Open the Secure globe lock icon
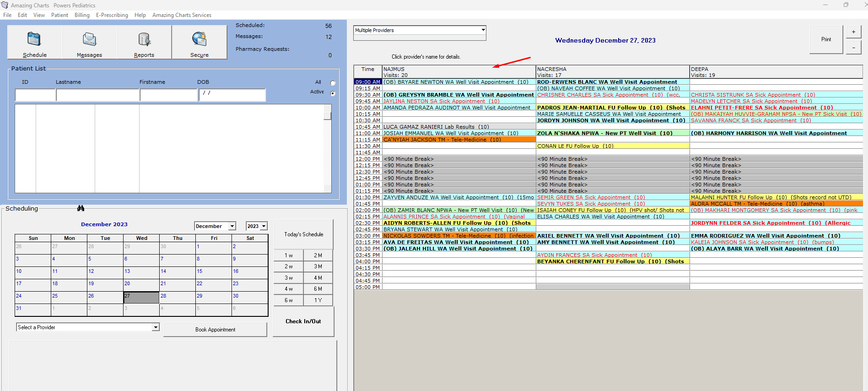This screenshot has height=391, width=868. pos(199,39)
